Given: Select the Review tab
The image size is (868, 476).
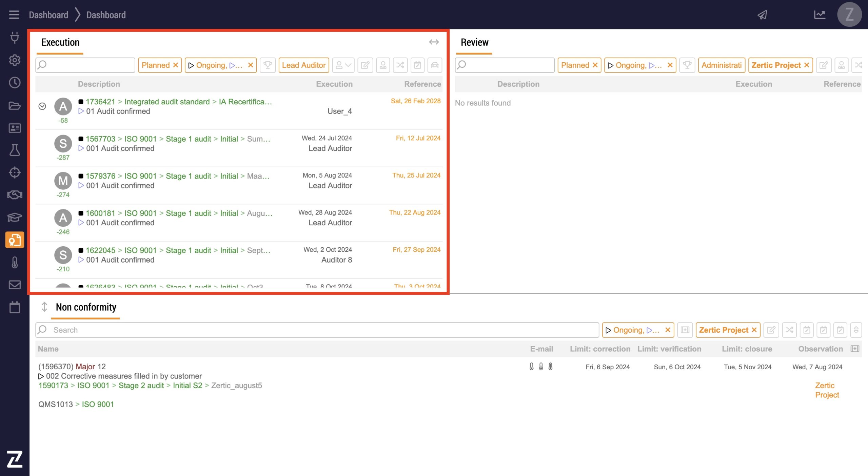Looking at the screenshot, I should pos(474,42).
